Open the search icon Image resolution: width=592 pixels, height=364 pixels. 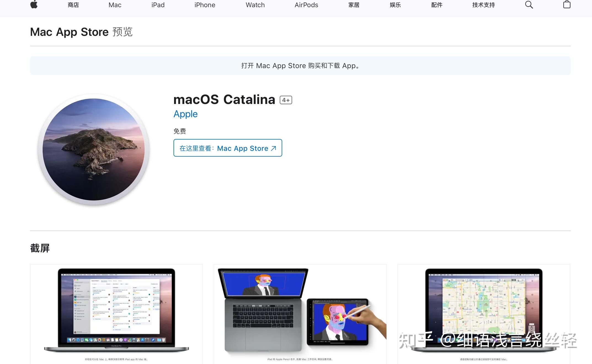point(529,5)
